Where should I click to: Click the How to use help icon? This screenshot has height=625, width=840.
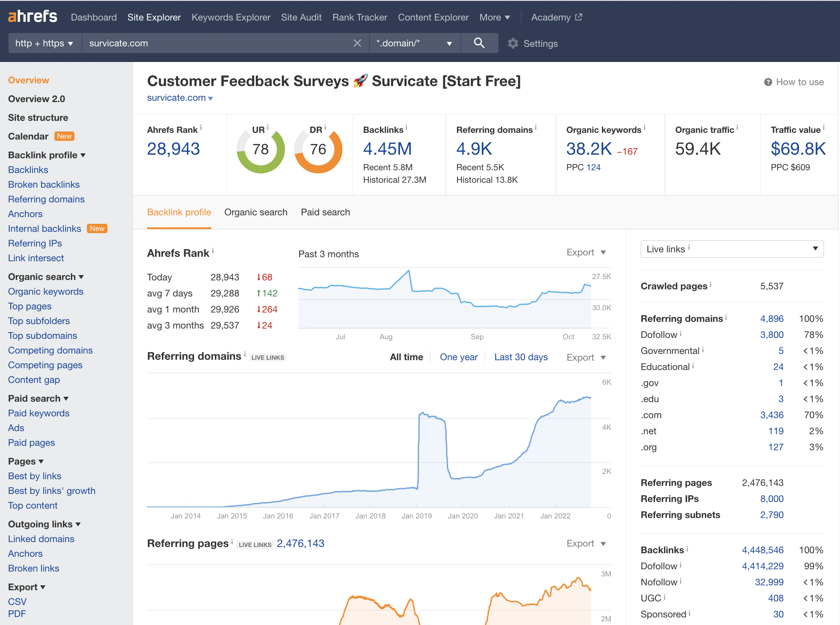(768, 82)
